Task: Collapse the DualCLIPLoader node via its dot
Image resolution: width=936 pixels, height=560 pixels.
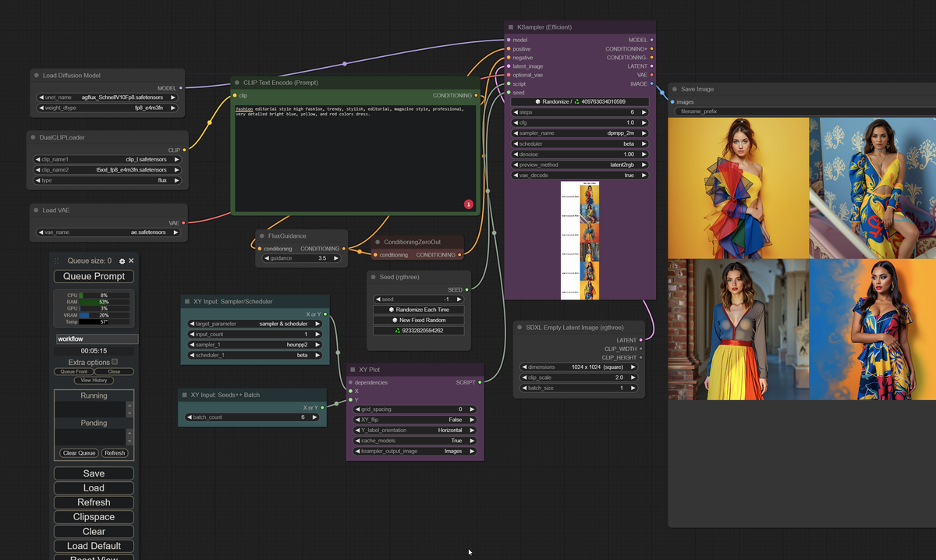Action: coord(33,137)
